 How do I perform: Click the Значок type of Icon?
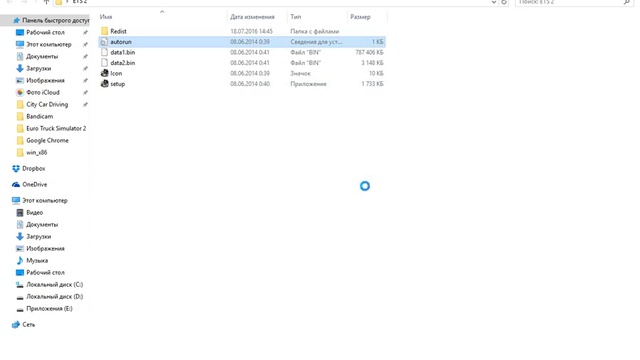click(x=300, y=73)
